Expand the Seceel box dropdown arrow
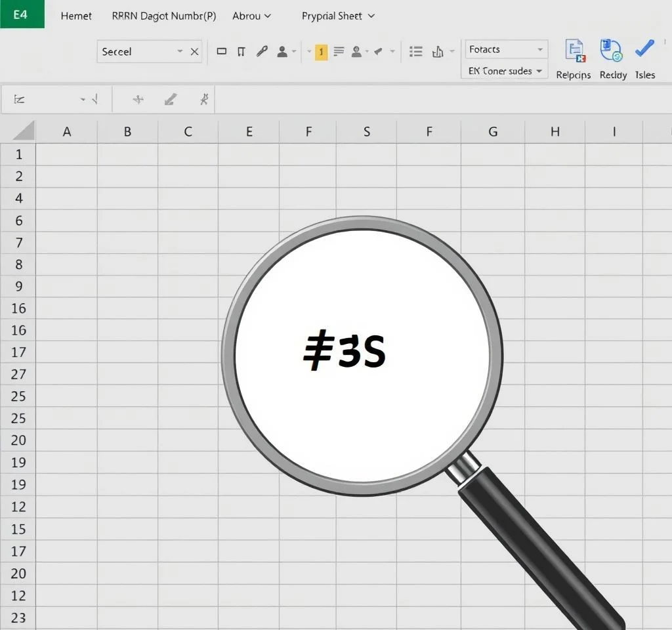This screenshot has width=672, height=630. [180, 51]
